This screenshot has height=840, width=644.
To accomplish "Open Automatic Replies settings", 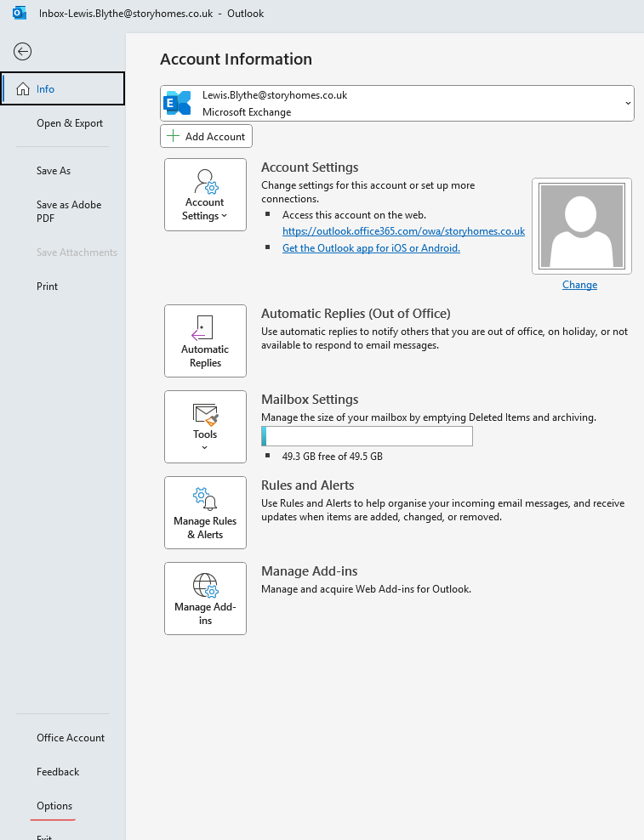I will [x=205, y=341].
